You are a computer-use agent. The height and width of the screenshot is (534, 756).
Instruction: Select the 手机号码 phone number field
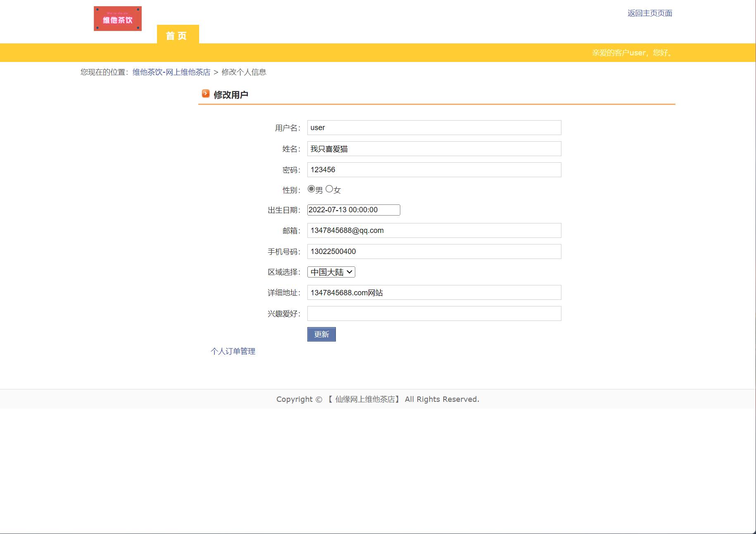(433, 251)
